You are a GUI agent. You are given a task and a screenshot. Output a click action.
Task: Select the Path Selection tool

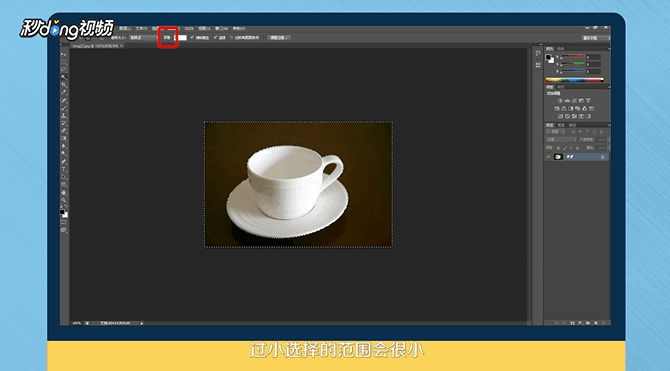click(64, 176)
